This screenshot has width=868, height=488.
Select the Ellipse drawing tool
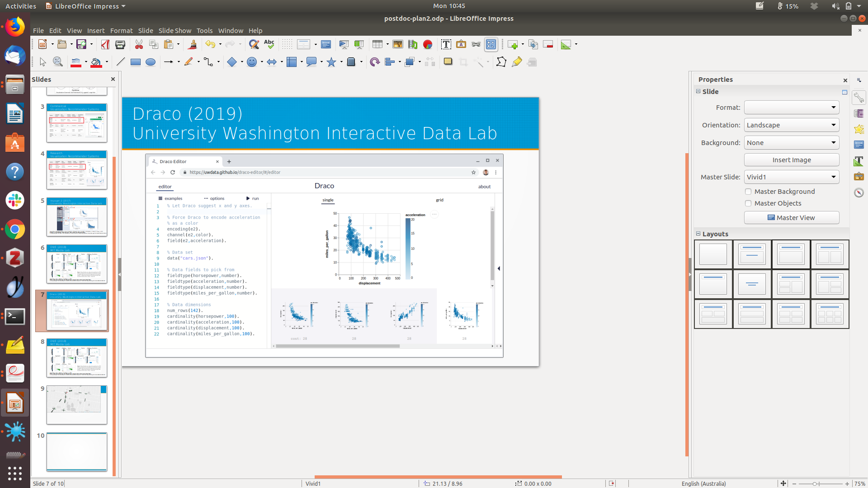[151, 62]
